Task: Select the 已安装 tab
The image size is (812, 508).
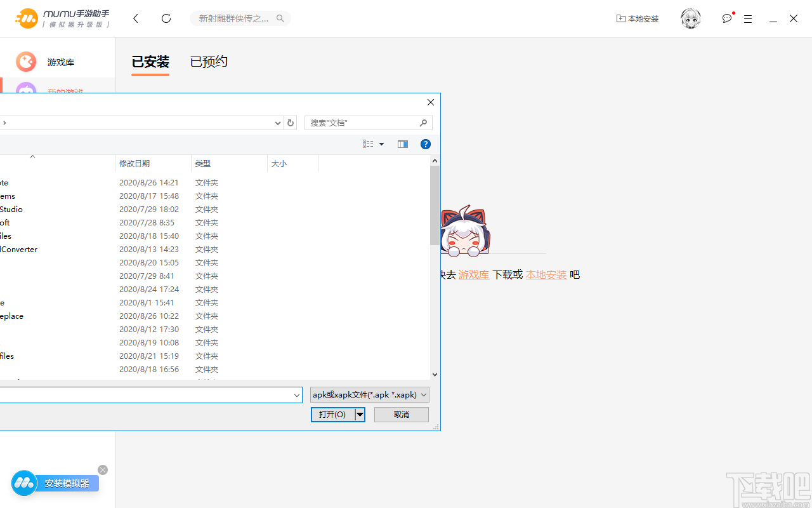Action: [150, 62]
